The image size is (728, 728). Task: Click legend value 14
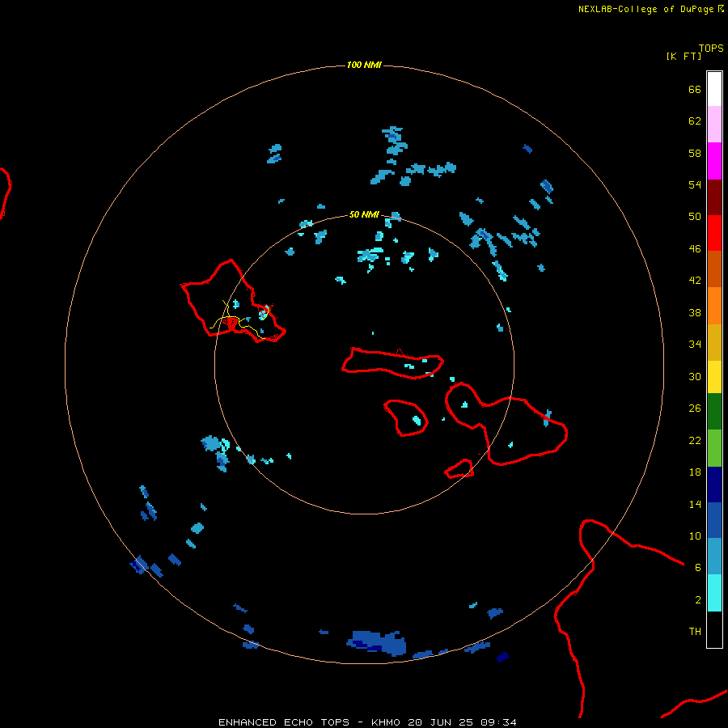click(695, 504)
